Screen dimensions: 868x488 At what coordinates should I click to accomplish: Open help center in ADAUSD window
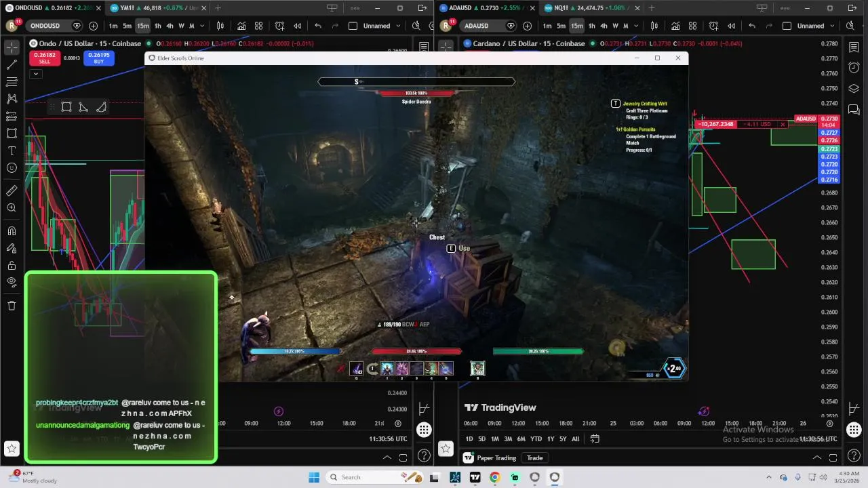point(854,455)
